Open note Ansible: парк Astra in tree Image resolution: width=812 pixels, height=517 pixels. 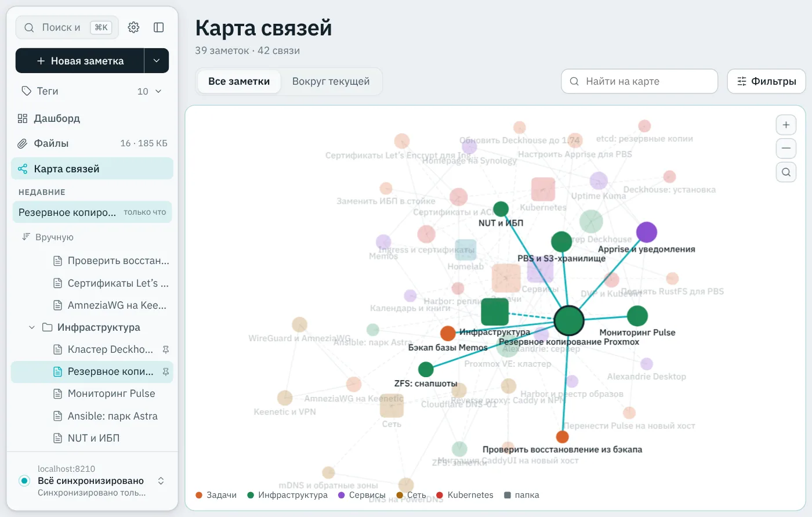coord(92,416)
